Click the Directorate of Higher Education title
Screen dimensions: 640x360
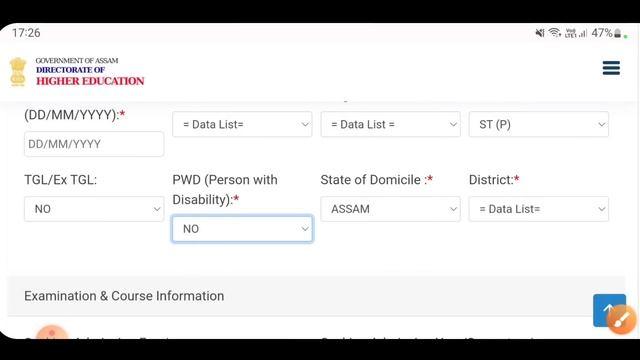point(90,76)
